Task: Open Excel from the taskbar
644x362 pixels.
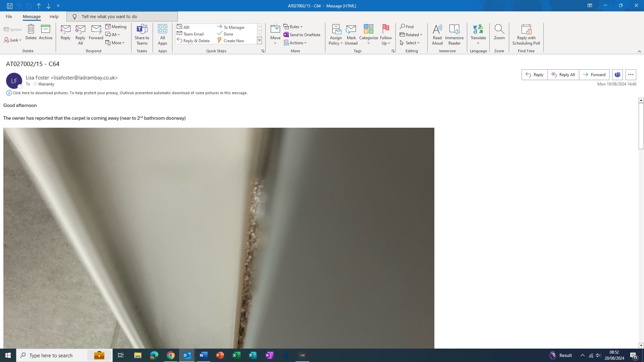Action: [236, 355]
